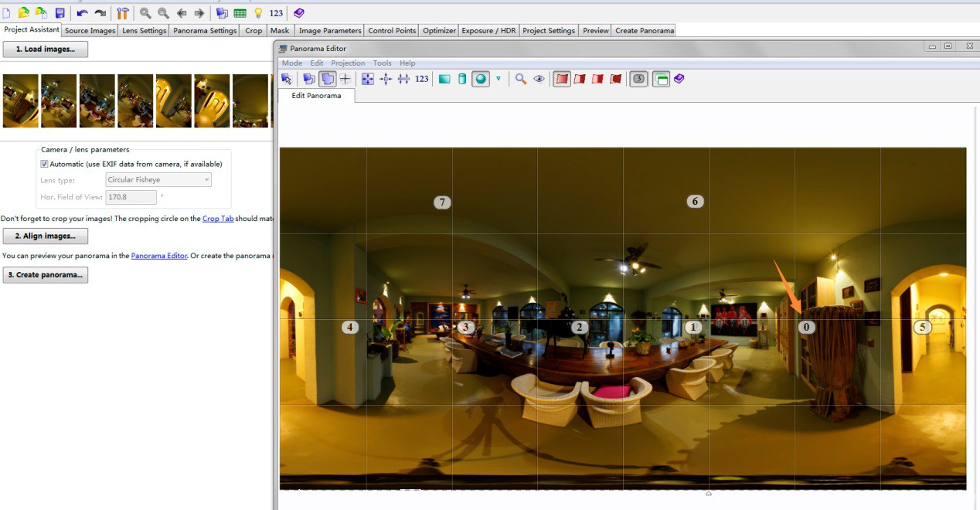Viewport: 980px width, 510px height.
Task: Click the Align images button
Action: pyautogui.click(x=45, y=236)
